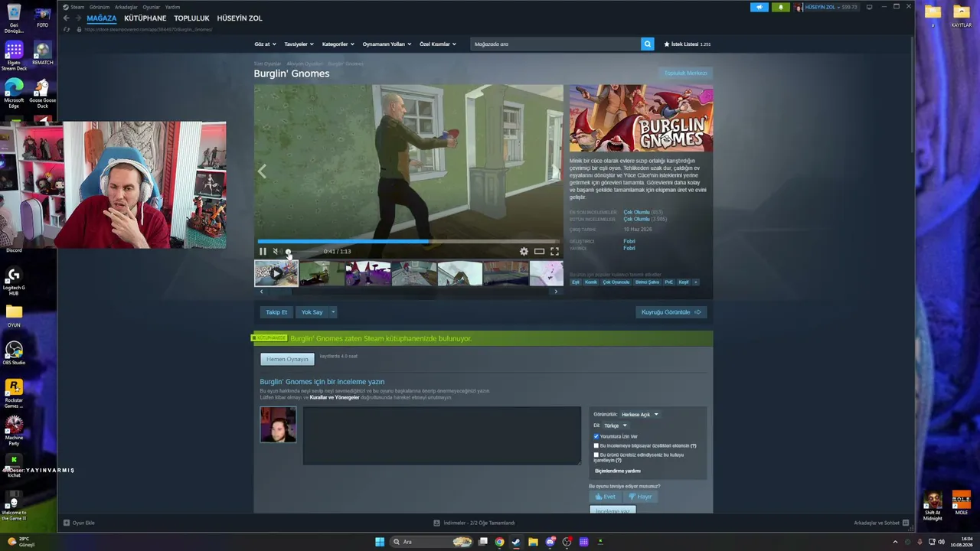The width and height of the screenshot is (980, 551).
Task: Open Oyun Ekle to add a game
Action: [80, 523]
